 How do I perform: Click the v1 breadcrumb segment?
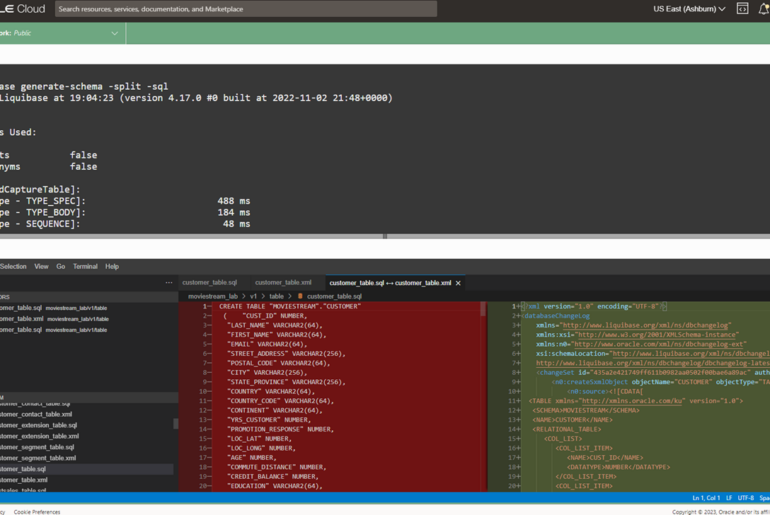click(253, 297)
